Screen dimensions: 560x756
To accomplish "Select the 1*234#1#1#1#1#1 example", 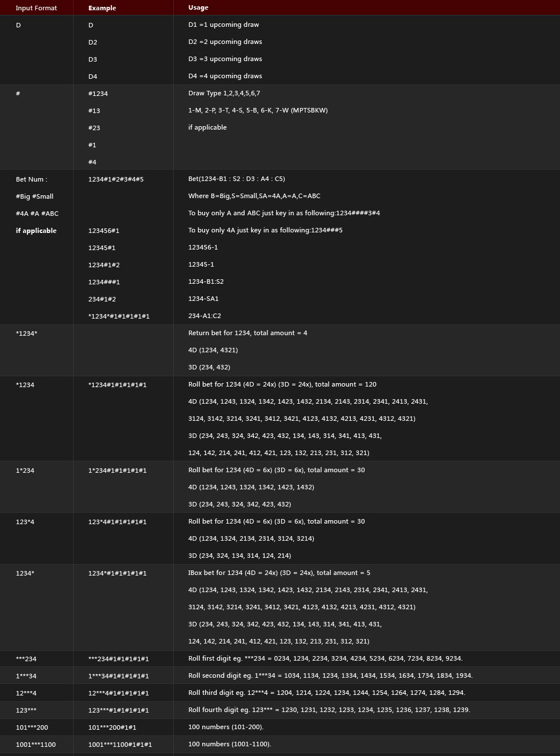I will coord(118,471).
